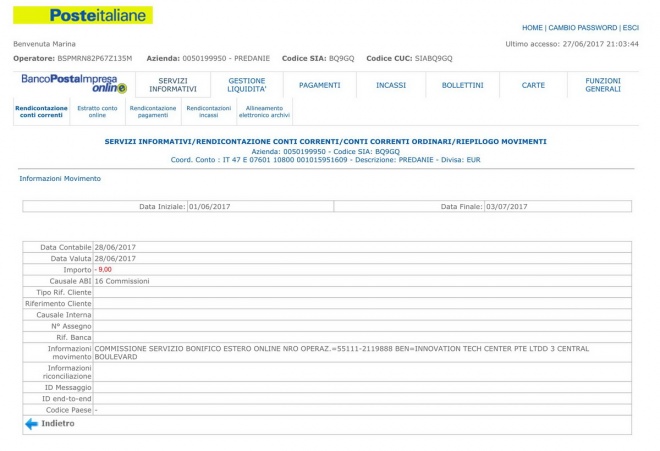Go back using the Indietro button
The height and width of the screenshot is (451, 660).
coord(57,424)
